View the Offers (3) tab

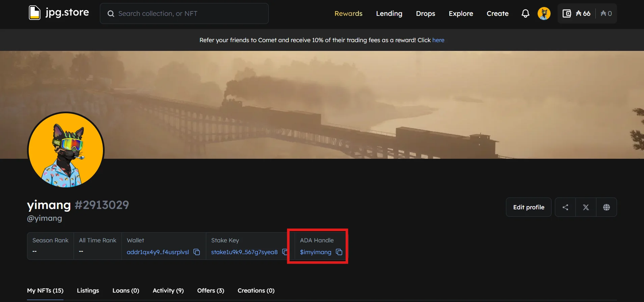coord(211,291)
